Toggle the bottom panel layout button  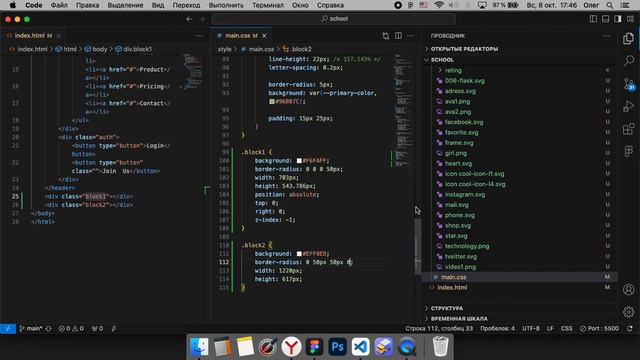[x=605, y=19]
